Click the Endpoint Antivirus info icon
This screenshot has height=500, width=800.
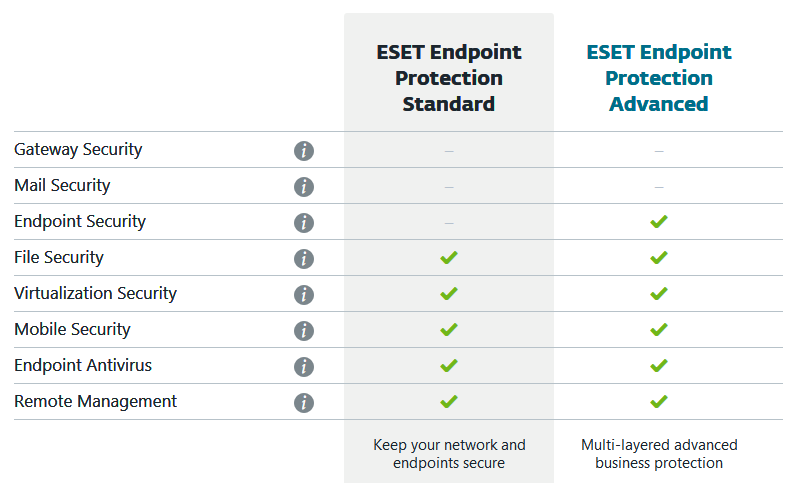click(304, 367)
